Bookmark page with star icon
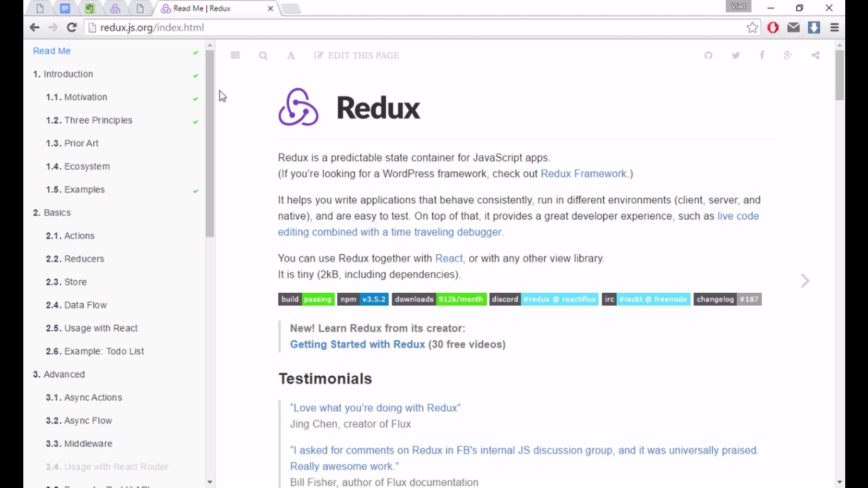The width and height of the screenshot is (868, 488). [x=752, y=27]
